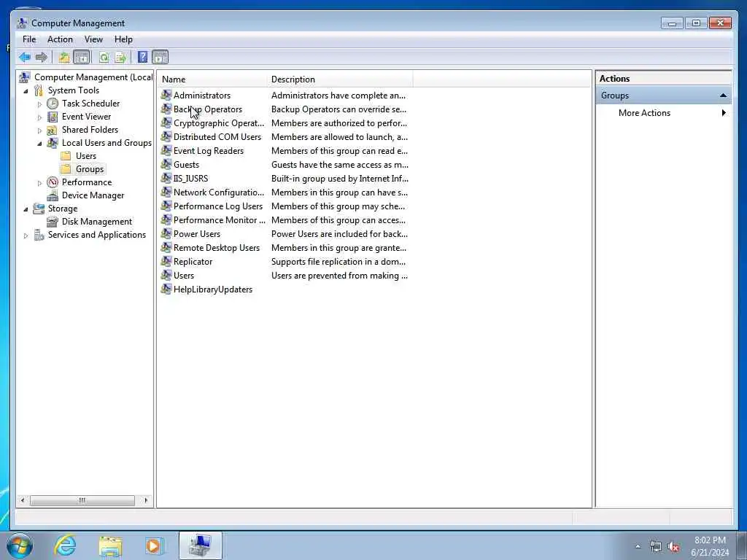Select the Cryptographic Operators group
The height and width of the screenshot is (560, 747).
pos(219,122)
